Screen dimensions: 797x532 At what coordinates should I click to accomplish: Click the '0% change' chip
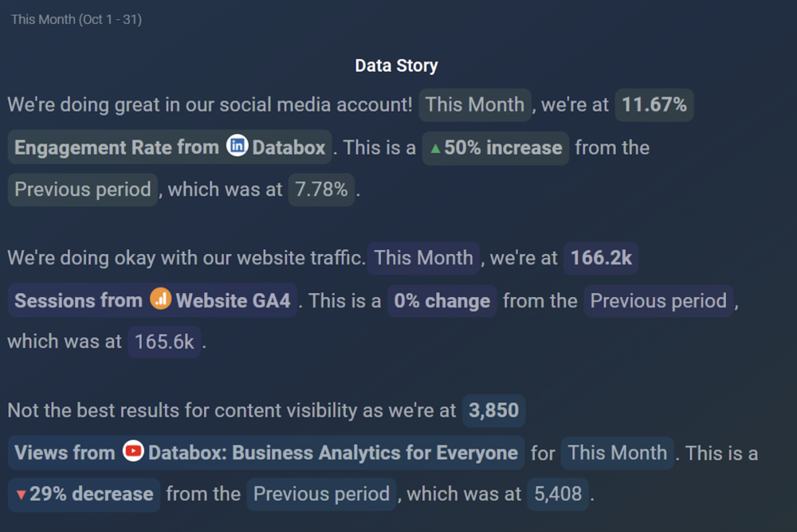[442, 301]
